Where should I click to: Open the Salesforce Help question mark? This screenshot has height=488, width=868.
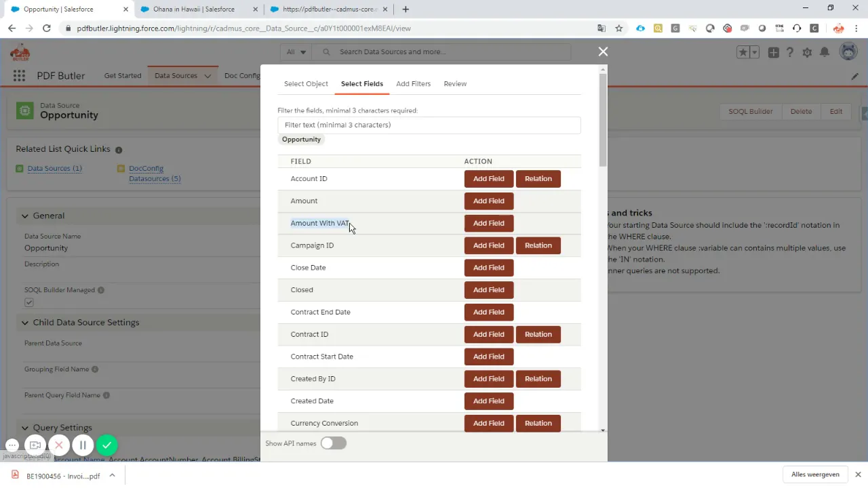[x=790, y=52]
